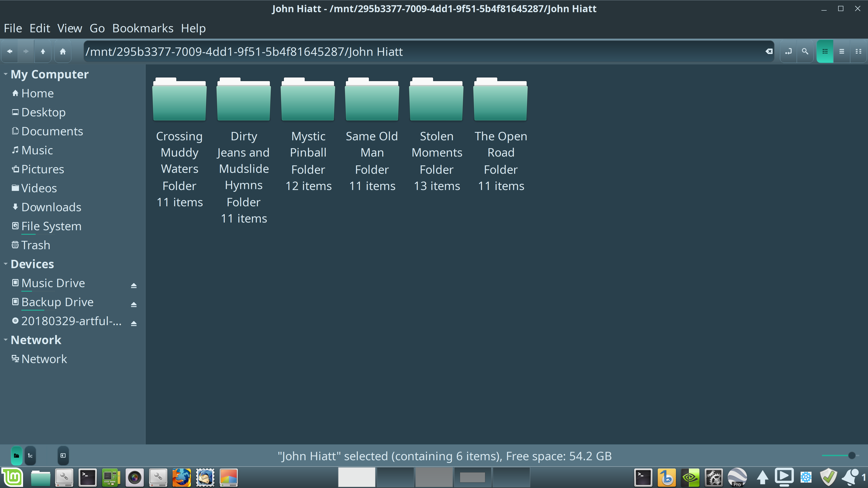Show places in the sidebar

pos(17,456)
